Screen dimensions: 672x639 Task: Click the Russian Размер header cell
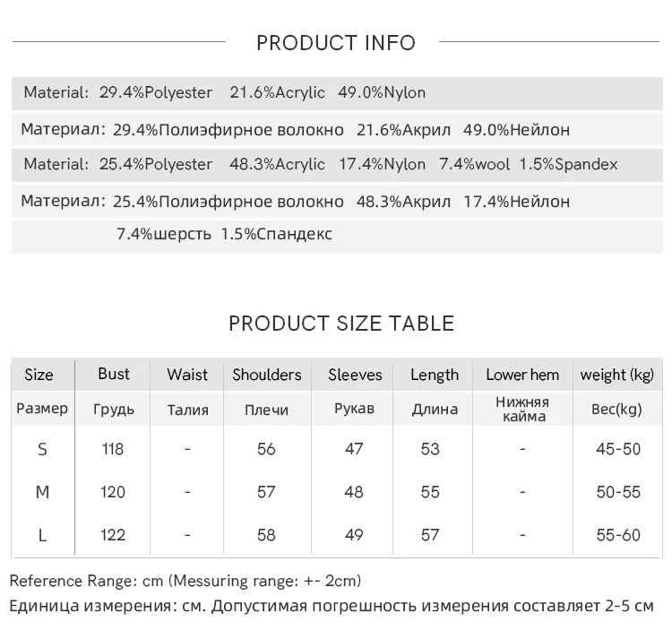pos(42,409)
